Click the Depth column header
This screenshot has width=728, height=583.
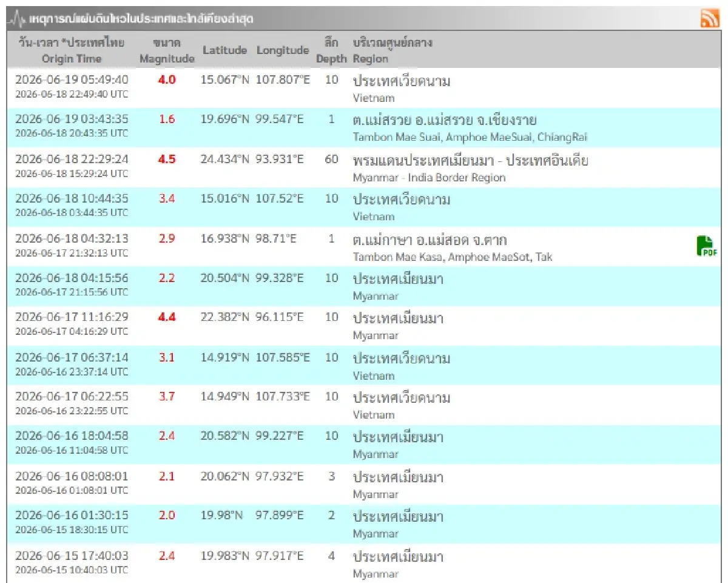point(331,51)
